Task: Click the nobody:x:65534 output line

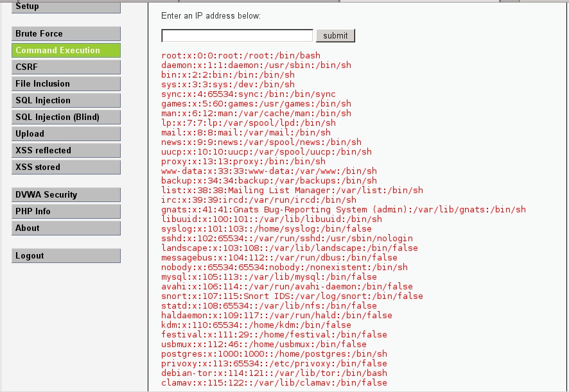Action: (284, 267)
